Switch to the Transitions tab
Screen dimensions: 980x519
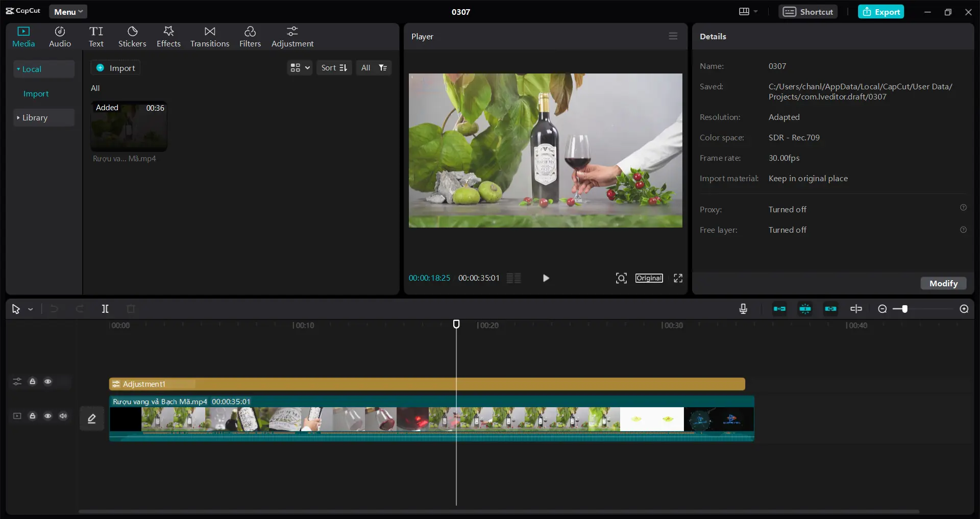(210, 37)
